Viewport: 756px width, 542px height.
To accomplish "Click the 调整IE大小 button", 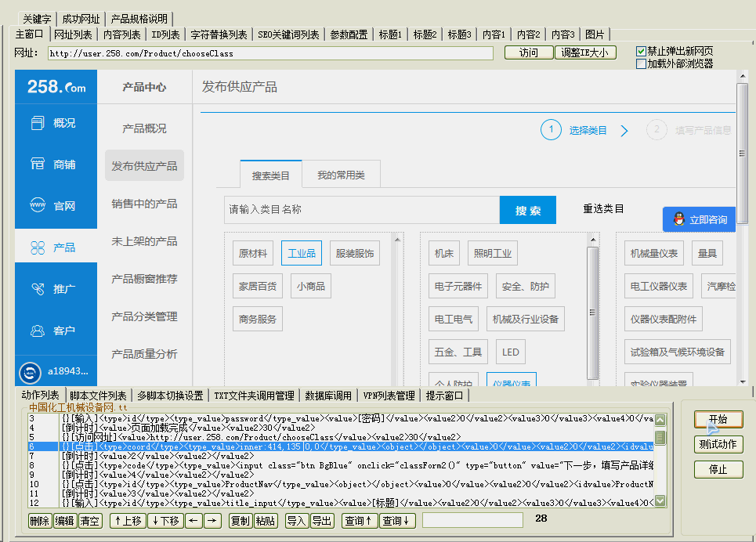I will (585, 52).
